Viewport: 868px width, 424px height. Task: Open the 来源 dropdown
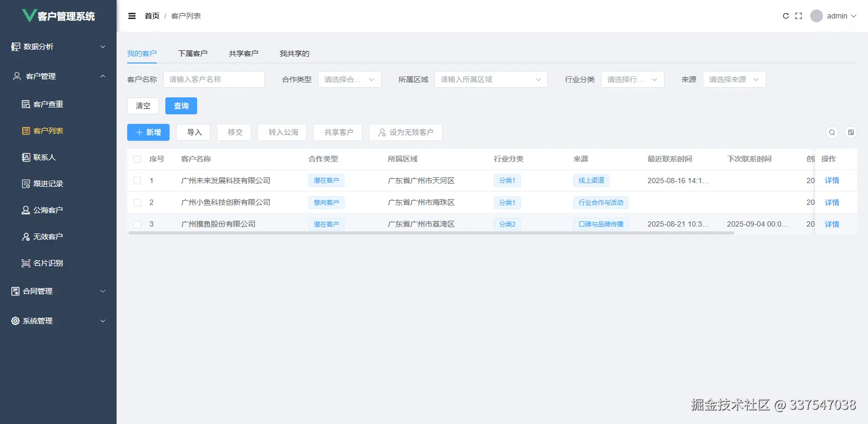pyautogui.click(x=734, y=79)
